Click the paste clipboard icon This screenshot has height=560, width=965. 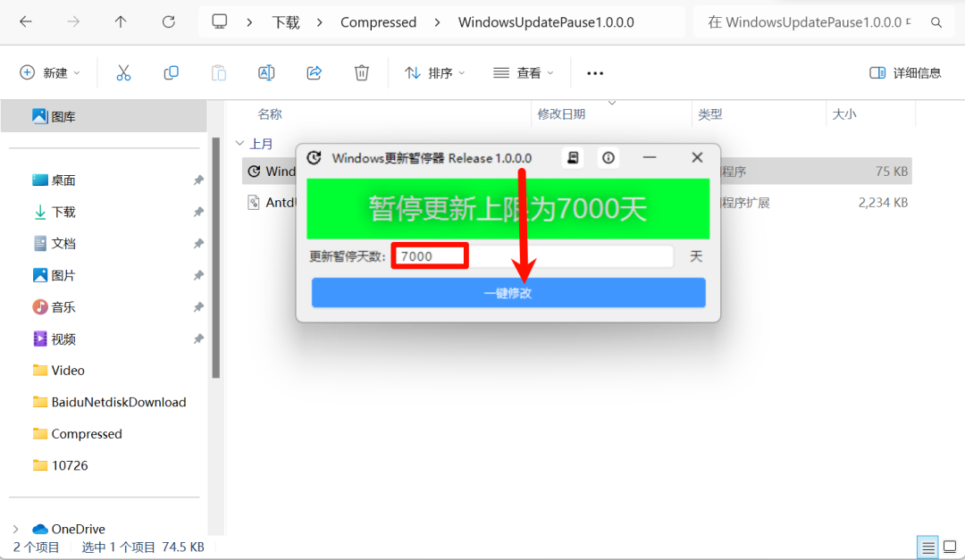pos(219,72)
